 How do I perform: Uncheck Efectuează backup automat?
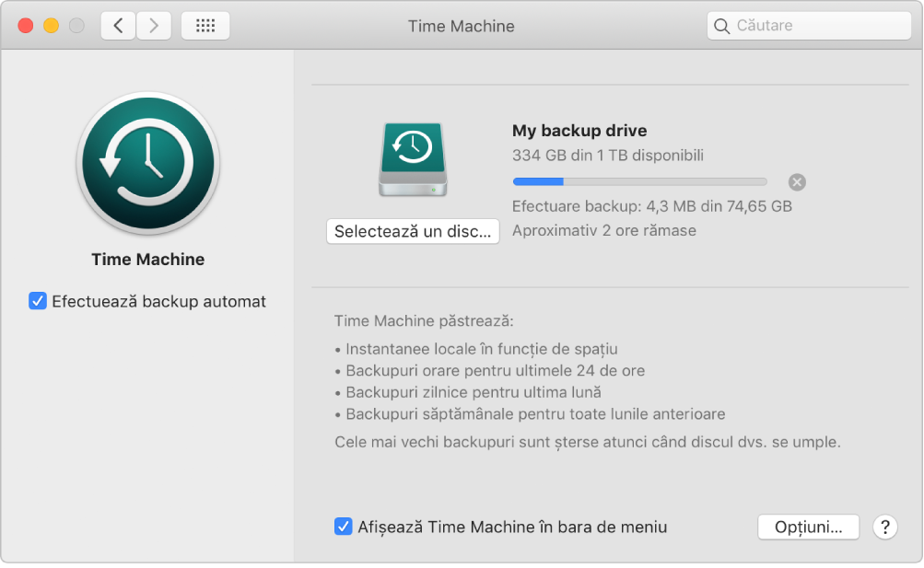(38, 301)
